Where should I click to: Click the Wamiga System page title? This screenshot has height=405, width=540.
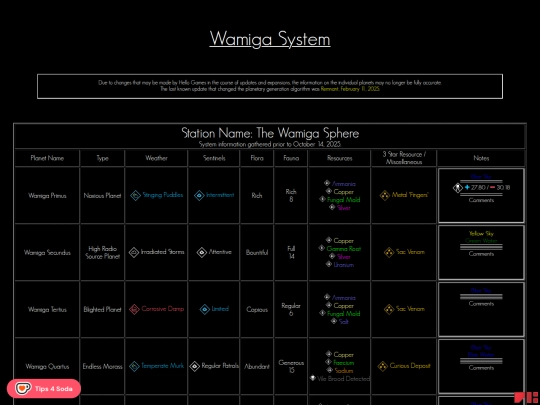tap(270, 39)
